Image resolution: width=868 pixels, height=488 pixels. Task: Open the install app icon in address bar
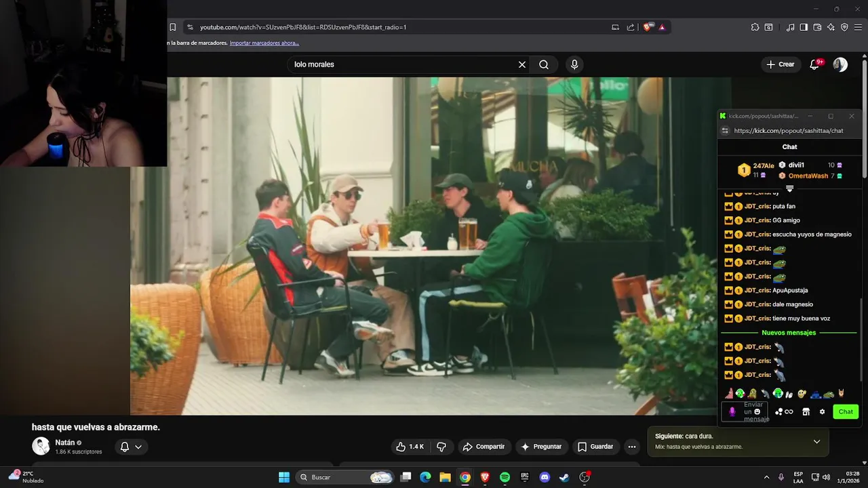tap(615, 27)
